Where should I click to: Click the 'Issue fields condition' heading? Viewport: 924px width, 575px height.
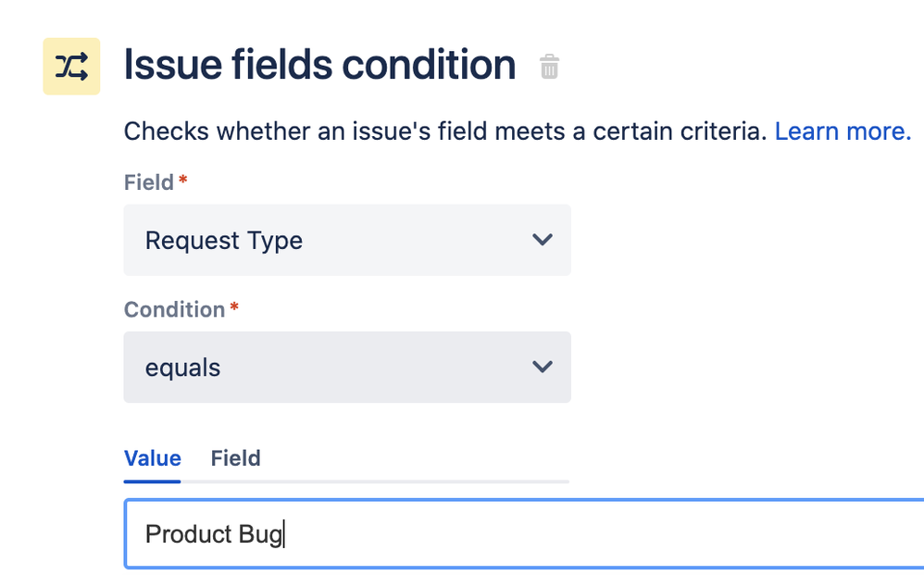point(319,66)
